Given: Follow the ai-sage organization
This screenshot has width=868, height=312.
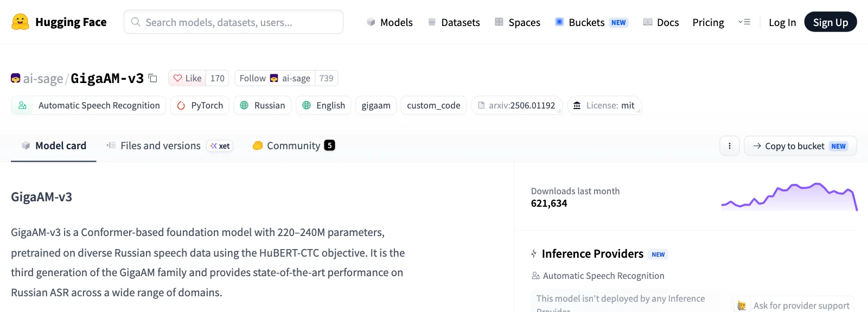Looking at the screenshot, I should 275,78.
